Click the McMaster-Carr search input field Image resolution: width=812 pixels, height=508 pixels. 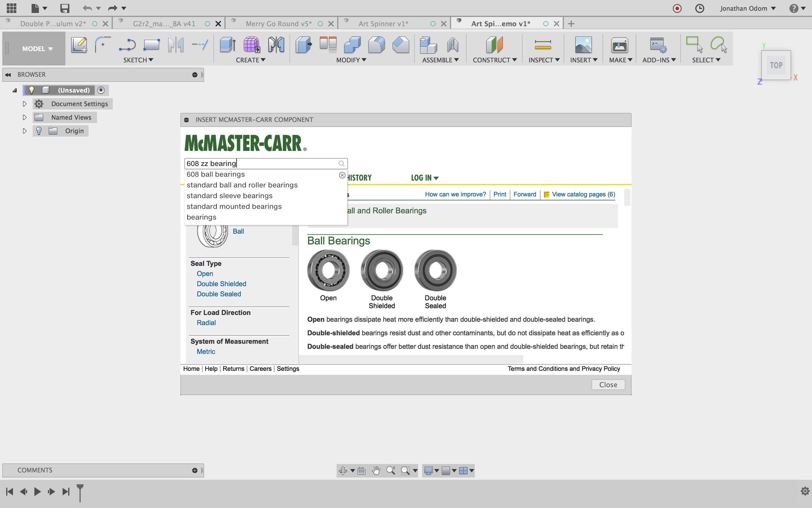pyautogui.click(x=261, y=164)
